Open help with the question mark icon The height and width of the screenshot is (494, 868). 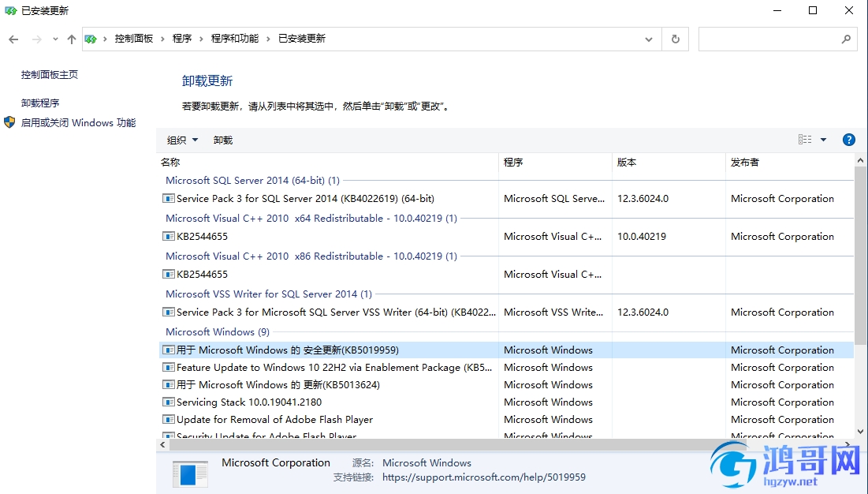pos(848,140)
